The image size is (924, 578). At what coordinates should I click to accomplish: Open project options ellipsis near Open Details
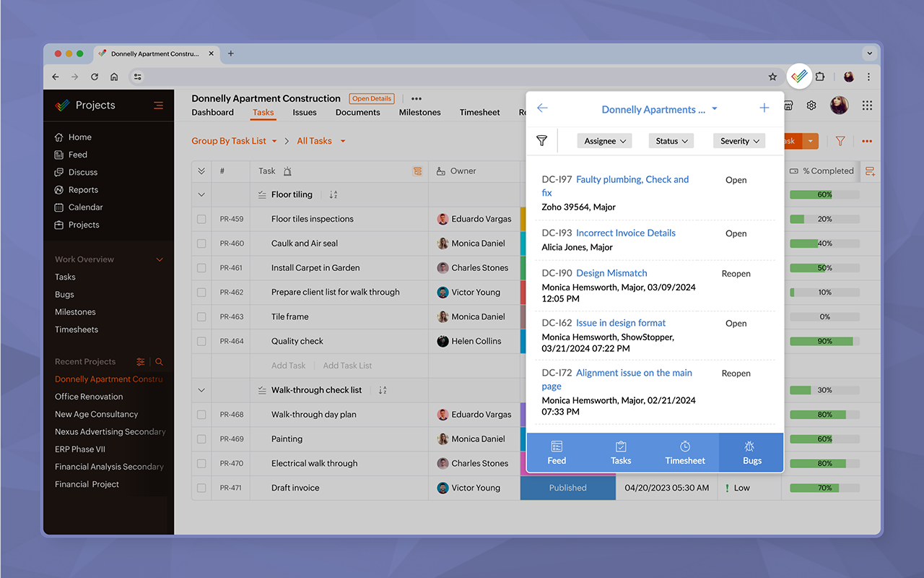coord(417,99)
